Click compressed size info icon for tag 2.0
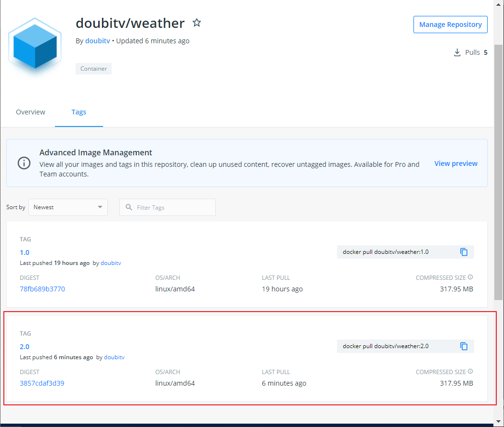 coord(470,372)
